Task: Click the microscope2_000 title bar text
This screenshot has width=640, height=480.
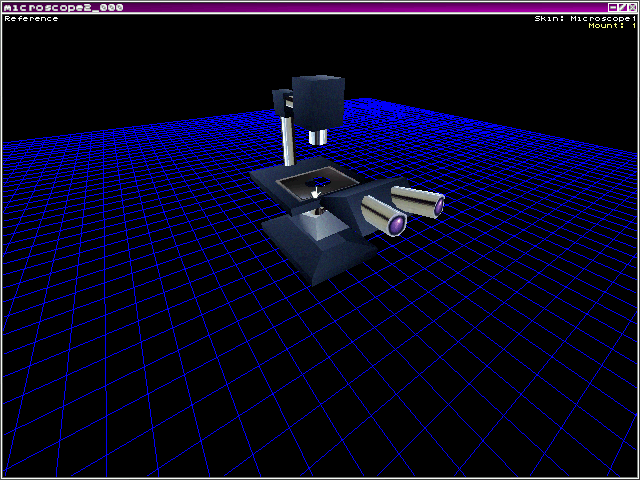Action: point(63,7)
